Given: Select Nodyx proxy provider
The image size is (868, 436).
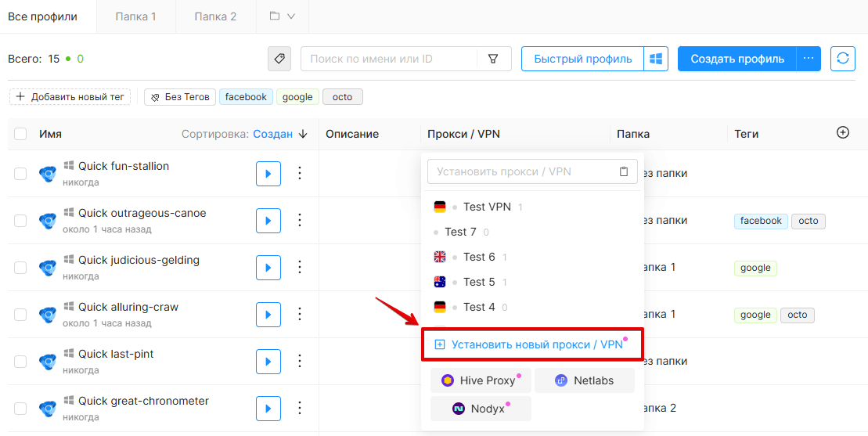Looking at the screenshot, I should (481, 409).
